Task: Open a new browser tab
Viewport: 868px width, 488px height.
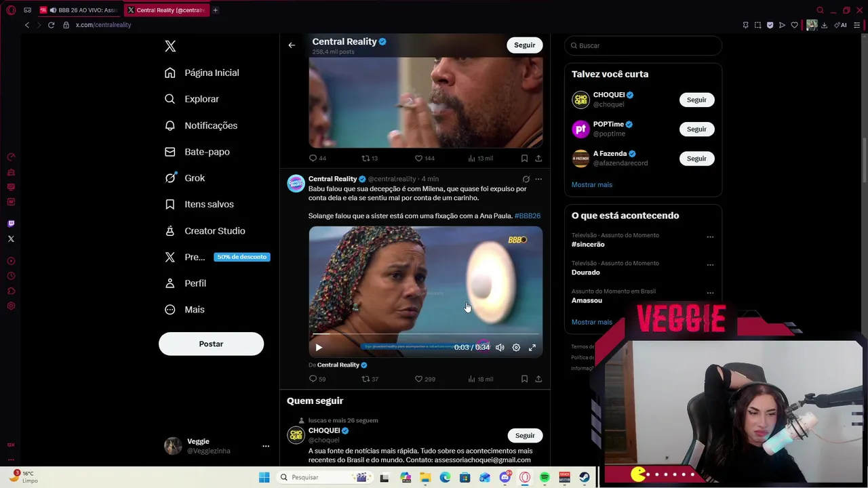Action: (x=215, y=10)
